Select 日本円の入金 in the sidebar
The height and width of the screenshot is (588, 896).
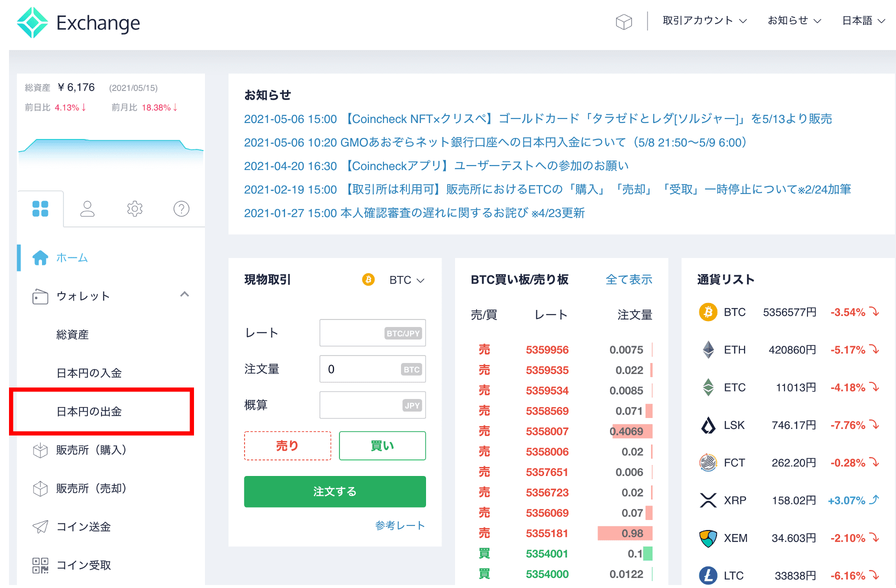[x=88, y=372]
